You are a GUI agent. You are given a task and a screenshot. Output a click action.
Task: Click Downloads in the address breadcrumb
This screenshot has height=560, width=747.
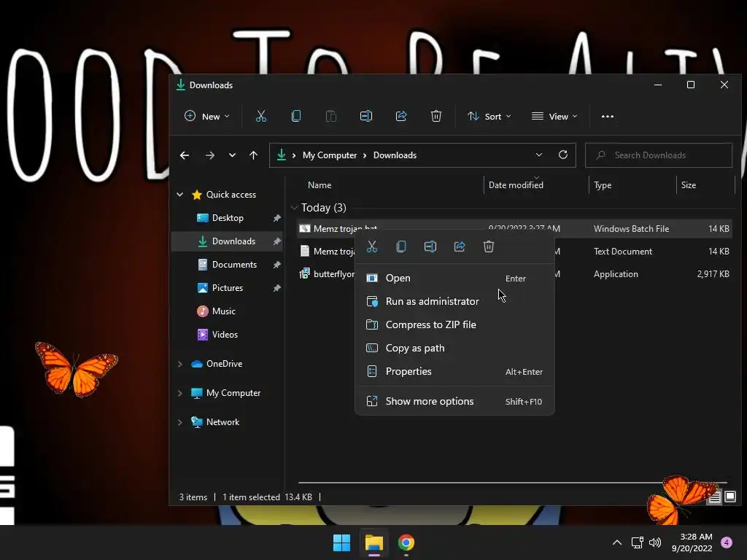point(395,155)
